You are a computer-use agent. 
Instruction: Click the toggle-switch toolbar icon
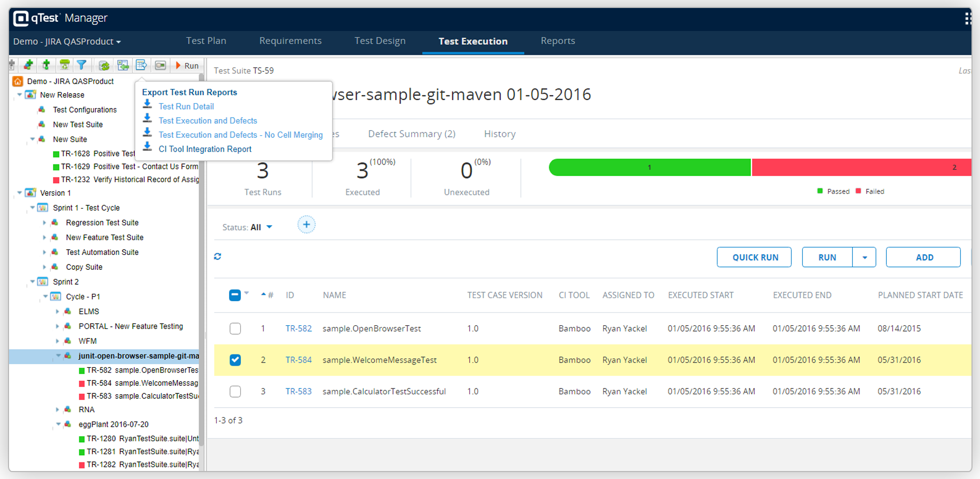pos(160,65)
